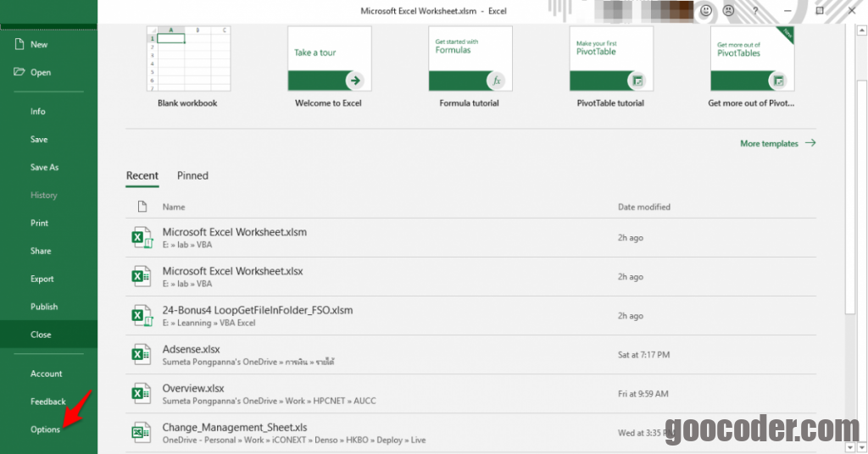Viewport: 868px width, 454px height.
Task: Select the New menu item
Action: coord(48,44)
